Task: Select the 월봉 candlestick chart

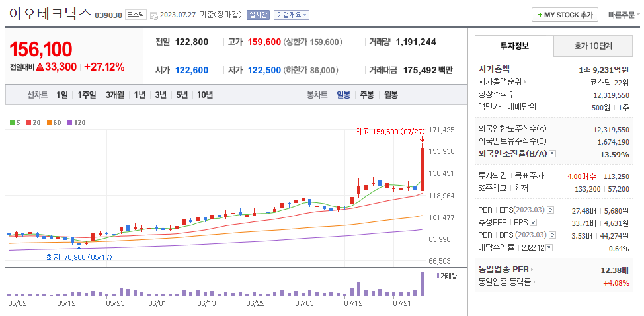Action: pos(391,95)
